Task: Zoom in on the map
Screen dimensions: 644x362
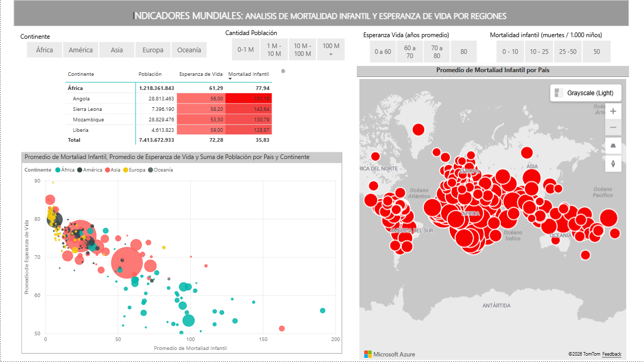Action: 613,111
